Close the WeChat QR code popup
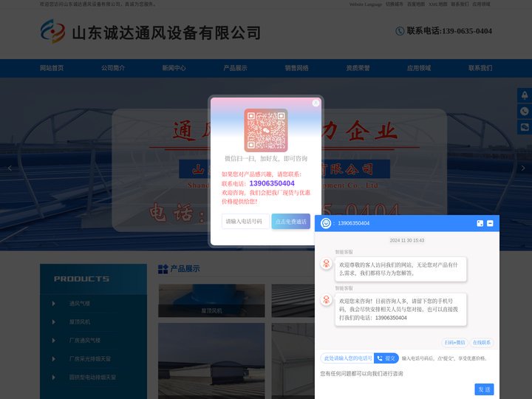Screen dimensions: 532x399 tap(316, 103)
